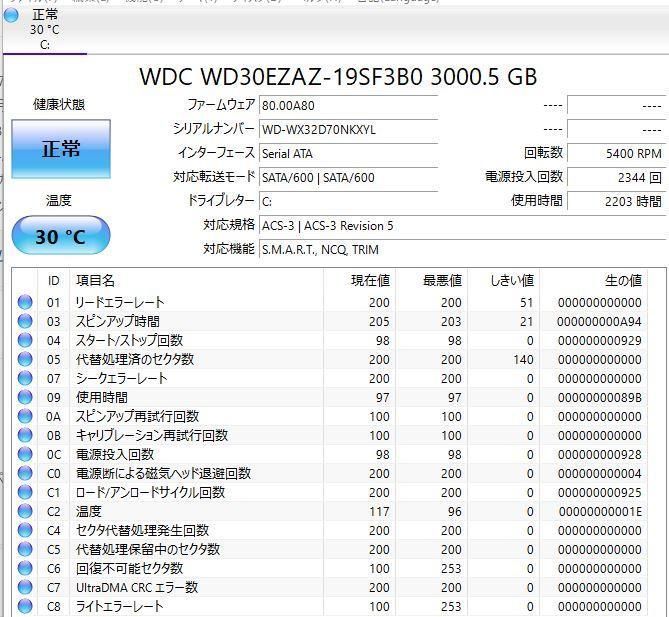The image size is (669, 617).
Task: Click the status orb for ID 03 row
Action: pyautogui.click(x=25, y=321)
